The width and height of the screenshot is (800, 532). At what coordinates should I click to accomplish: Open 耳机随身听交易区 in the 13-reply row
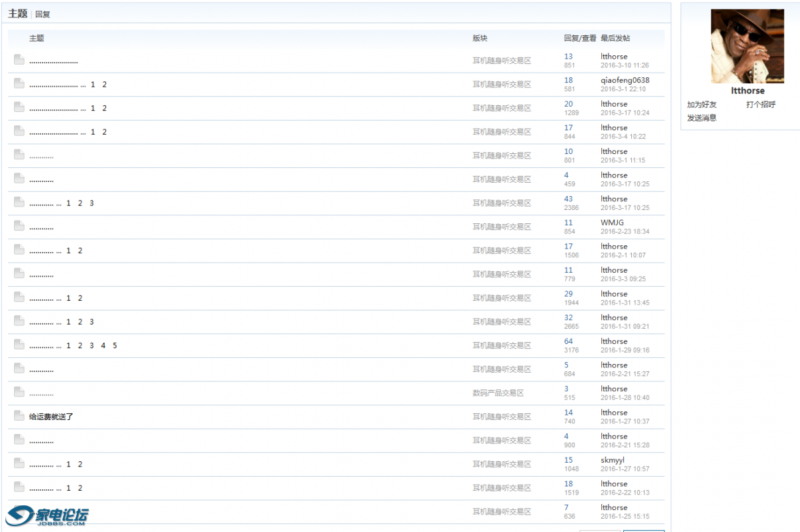coord(502,61)
